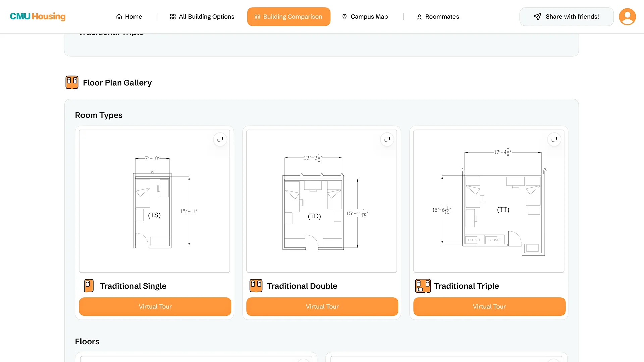Go to the Home page
Image resolution: width=644 pixels, height=362 pixels.
(x=129, y=17)
